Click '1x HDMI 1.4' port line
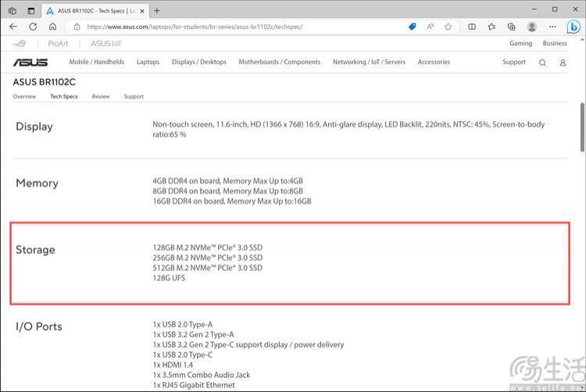This screenshot has width=586, height=392. (173, 365)
